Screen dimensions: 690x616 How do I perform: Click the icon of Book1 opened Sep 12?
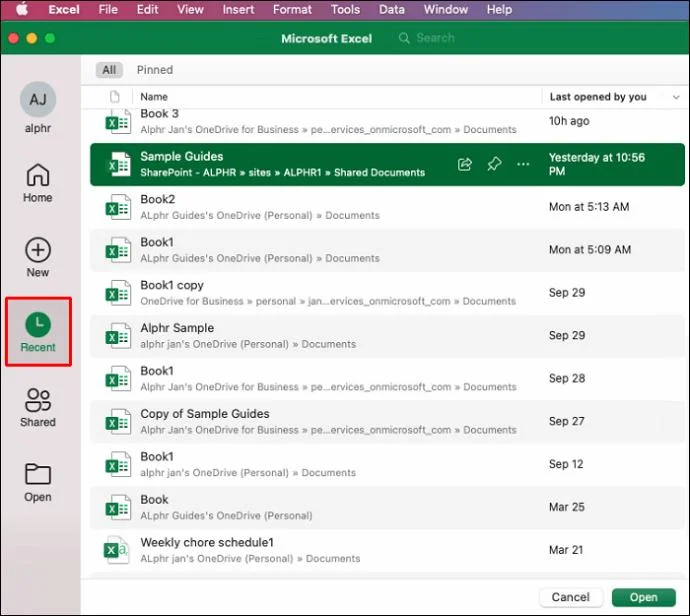click(118, 464)
